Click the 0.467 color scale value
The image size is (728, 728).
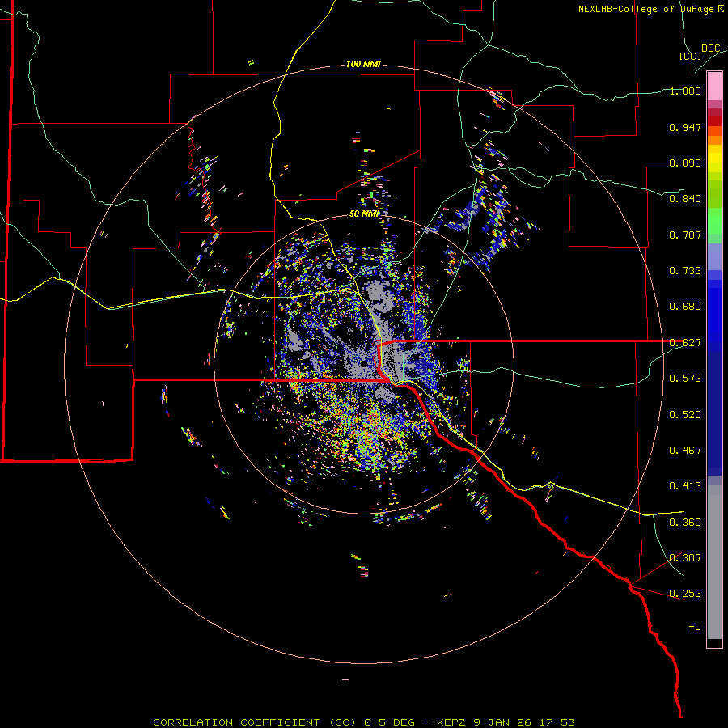point(685,451)
